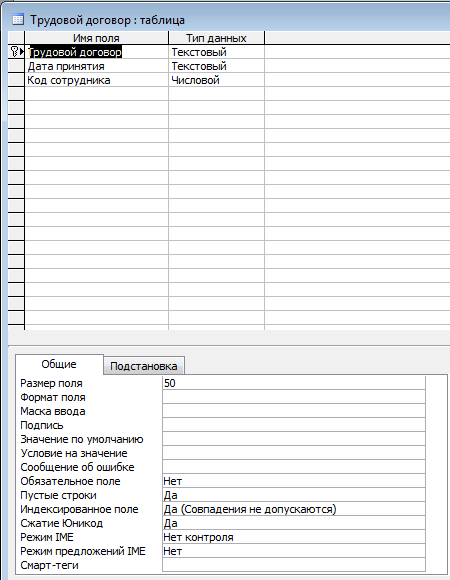The width and height of the screenshot is (450, 580).
Task: Click the 'Имя поля' column header
Action: click(x=97, y=38)
